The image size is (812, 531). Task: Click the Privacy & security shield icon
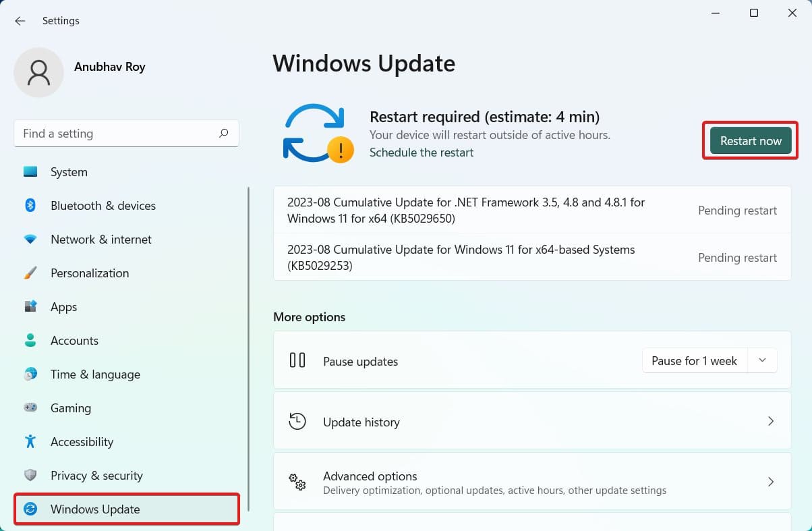coord(30,476)
